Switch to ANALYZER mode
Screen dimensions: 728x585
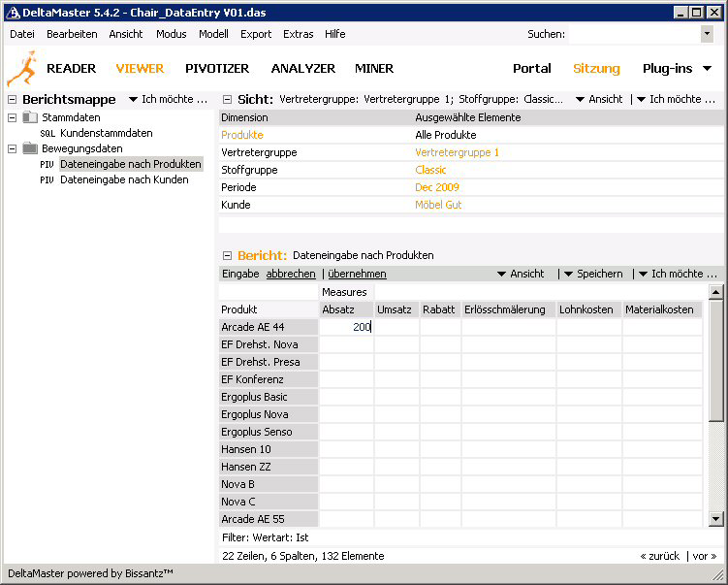pos(302,68)
